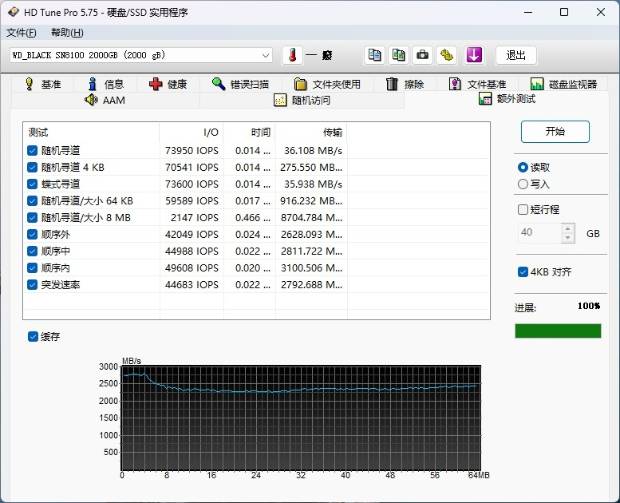This screenshot has width=620, height=503.
Task: Uncheck the 随机寻道/大小 8 MB checkbox
Action: (x=32, y=217)
